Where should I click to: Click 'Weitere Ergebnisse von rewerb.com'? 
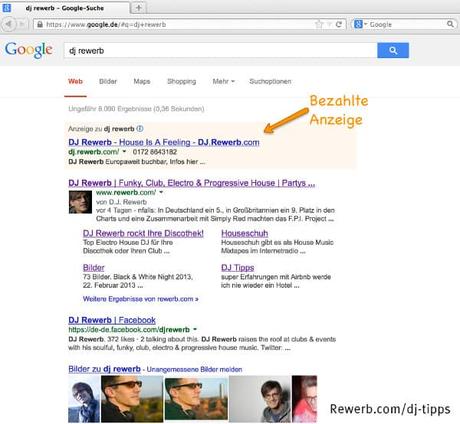click(141, 299)
